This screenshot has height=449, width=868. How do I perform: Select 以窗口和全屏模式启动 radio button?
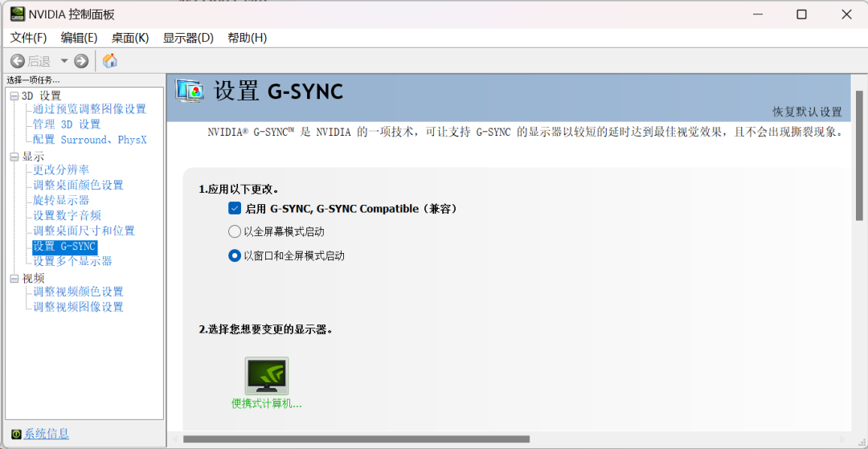tap(235, 255)
